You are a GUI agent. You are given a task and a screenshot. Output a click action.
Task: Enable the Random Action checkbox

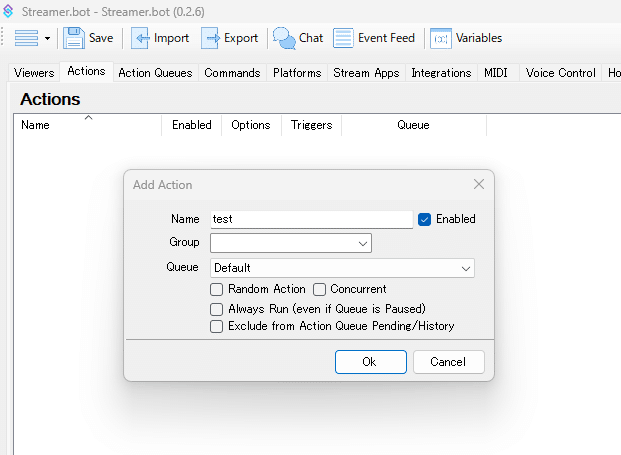(x=216, y=289)
